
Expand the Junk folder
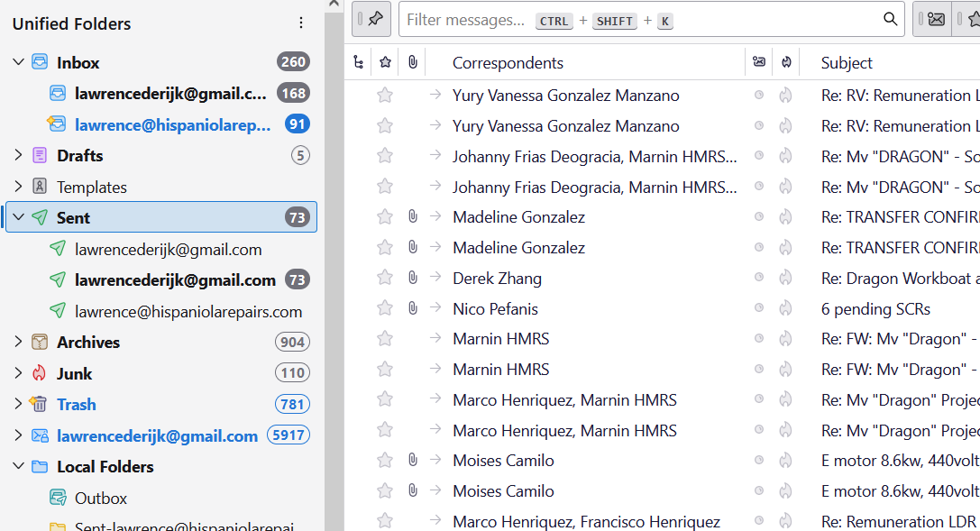[x=18, y=373]
